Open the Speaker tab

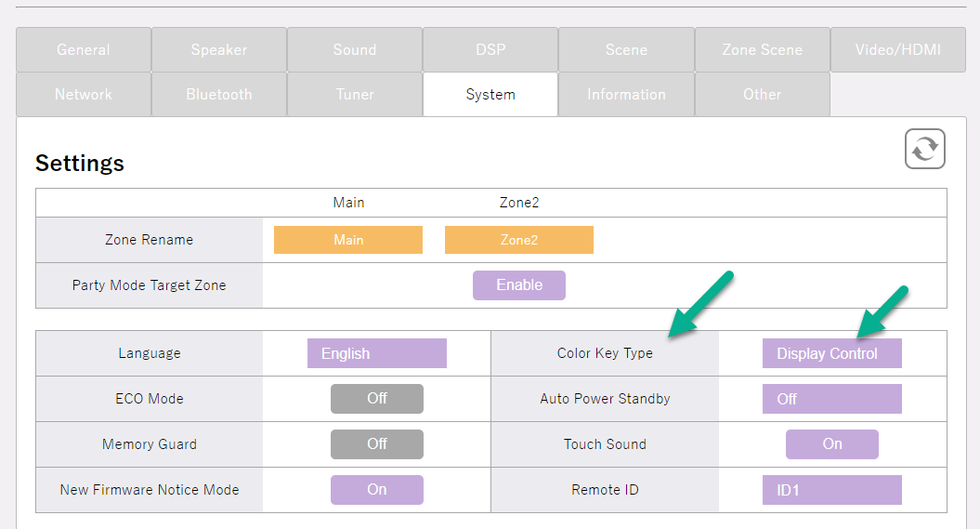coord(219,50)
